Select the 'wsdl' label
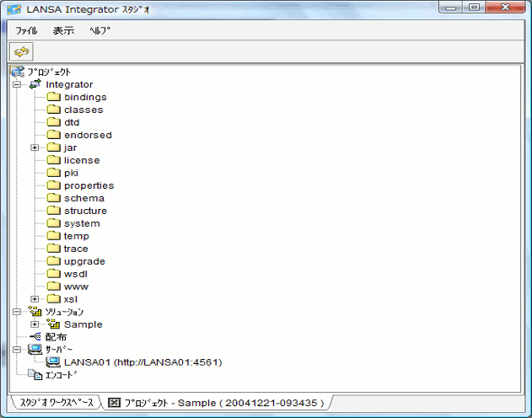 pos(76,274)
